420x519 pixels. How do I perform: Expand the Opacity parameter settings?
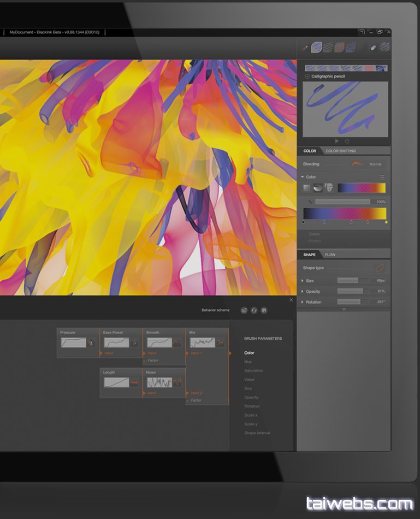pyautogui.click(x=303, y=291)
